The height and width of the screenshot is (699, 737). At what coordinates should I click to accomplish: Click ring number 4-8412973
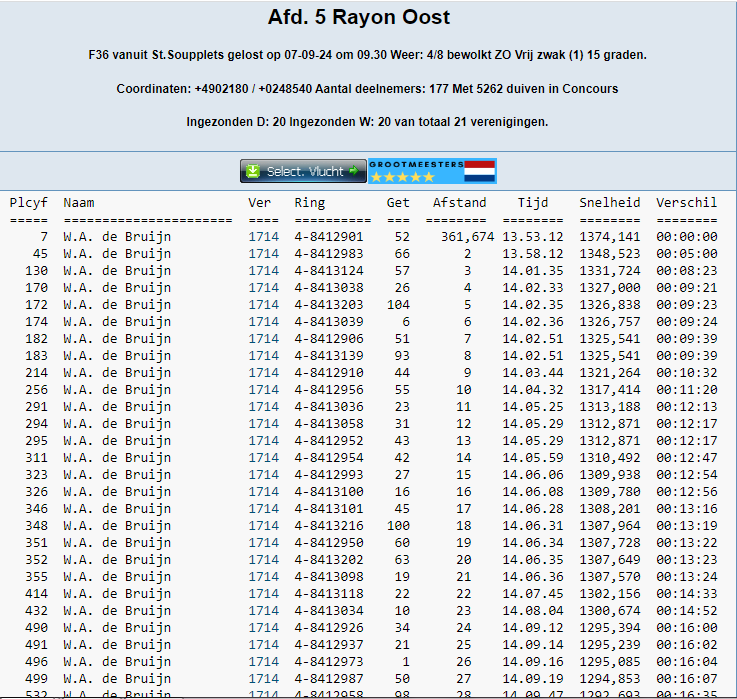click(329, 662)
